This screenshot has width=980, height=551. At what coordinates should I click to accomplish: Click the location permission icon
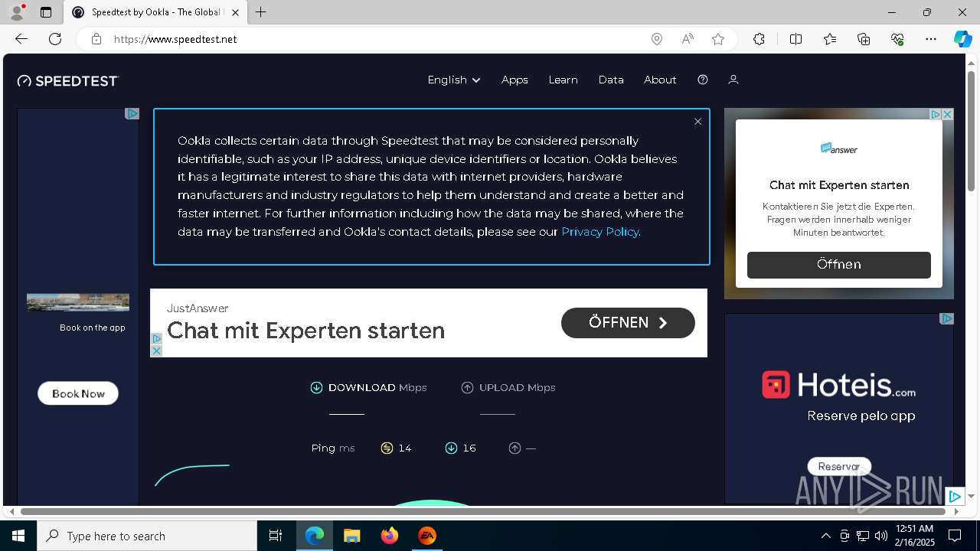[656, 39]
